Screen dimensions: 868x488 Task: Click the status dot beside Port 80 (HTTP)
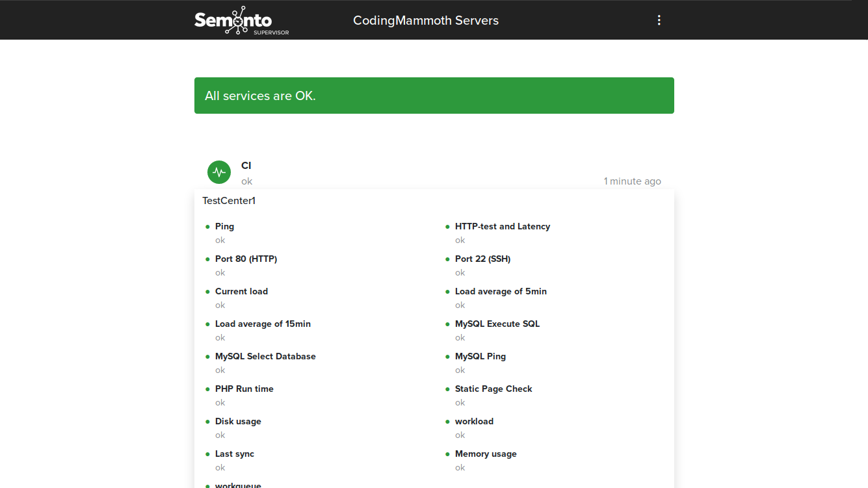click(x=208, y=259)
